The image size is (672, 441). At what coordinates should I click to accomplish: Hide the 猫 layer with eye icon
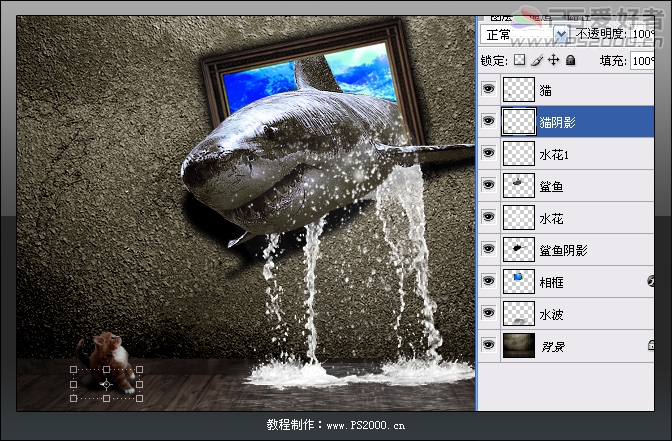tap(489, 90)
